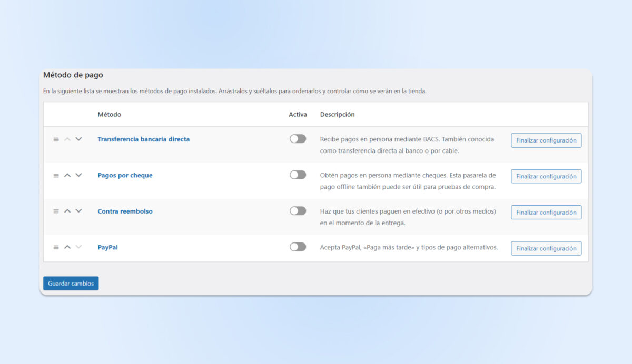Viewport: 632px width, 364px height.
Task: Click Finalizar configuración for Contra reembolso
Action: [546, 212]
